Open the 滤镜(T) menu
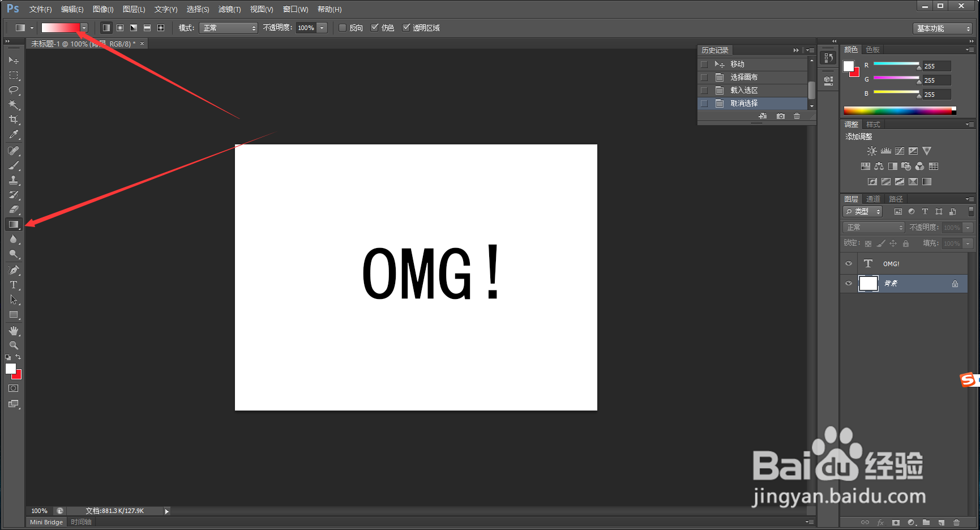The width and height of the screenshot is (980, 530). click(229, 10)
